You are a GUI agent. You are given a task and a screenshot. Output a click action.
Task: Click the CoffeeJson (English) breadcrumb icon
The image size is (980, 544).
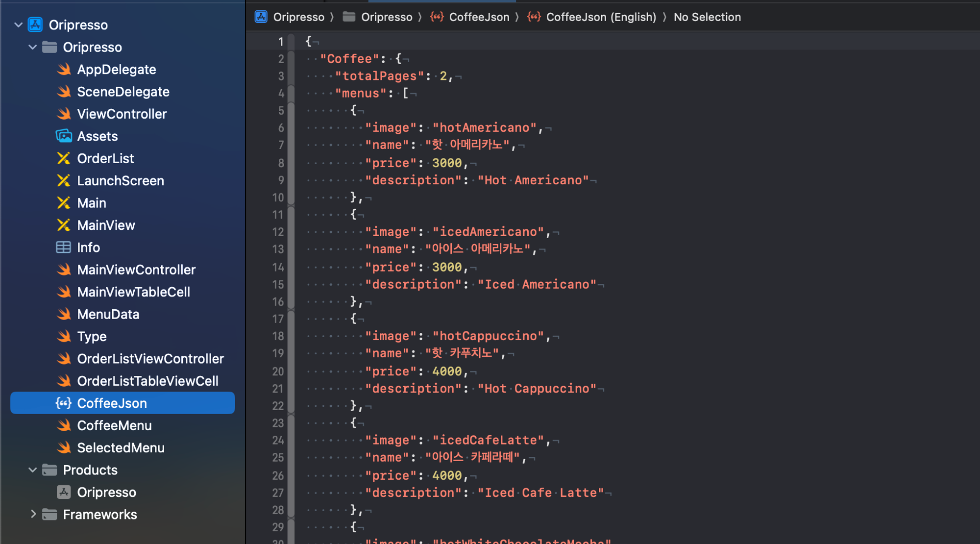point(534,17)
